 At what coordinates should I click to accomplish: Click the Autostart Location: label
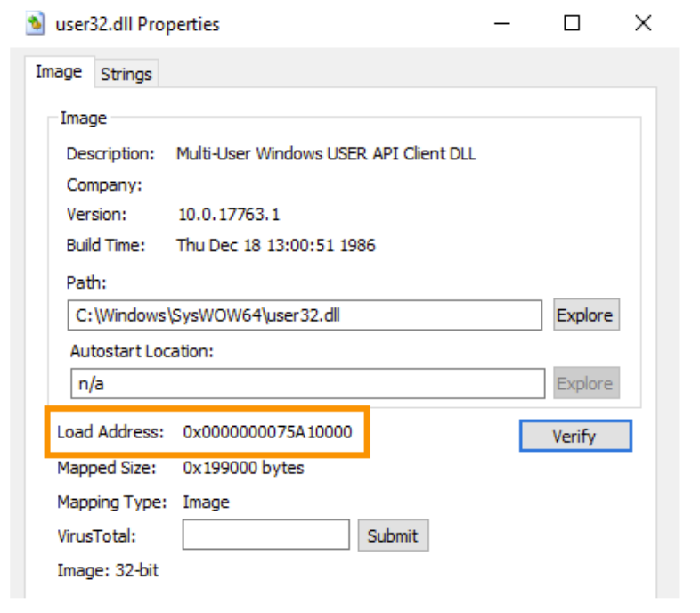coord(142,351)
